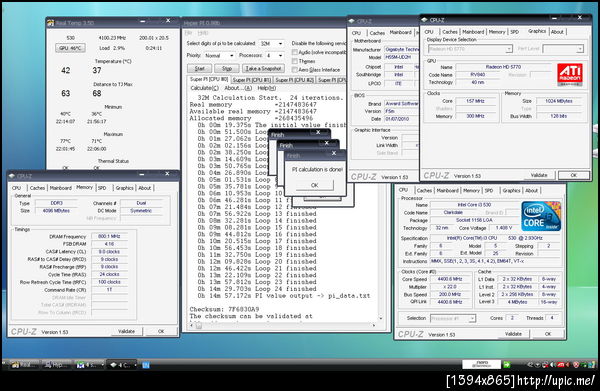Viewport: 600px width, 391px height.
Task: Open the '4 C...' CPU-Z taskbar group
Action: (122, 365)
